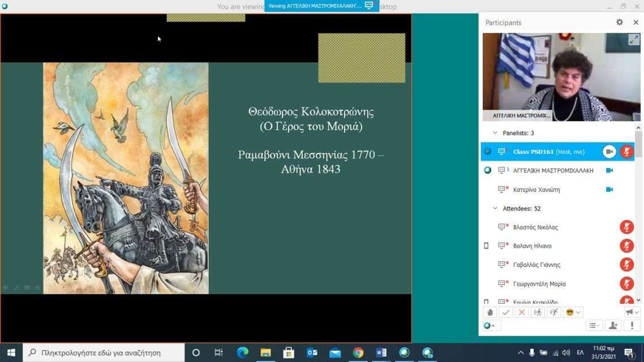Screen dimensions: 644x362
Task: Click the Go Slower feedback icon
Action: coord(538,312)
